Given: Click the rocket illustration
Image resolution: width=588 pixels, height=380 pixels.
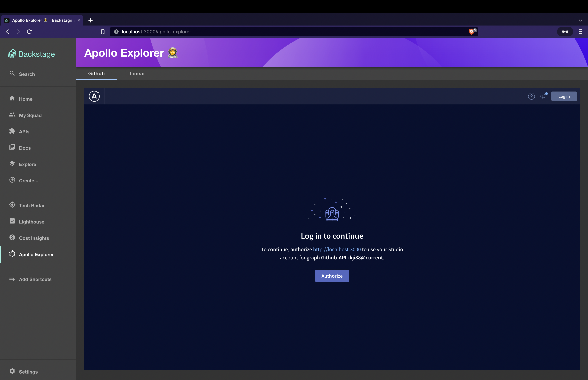Looking at the screenshot, I should 332,210.
